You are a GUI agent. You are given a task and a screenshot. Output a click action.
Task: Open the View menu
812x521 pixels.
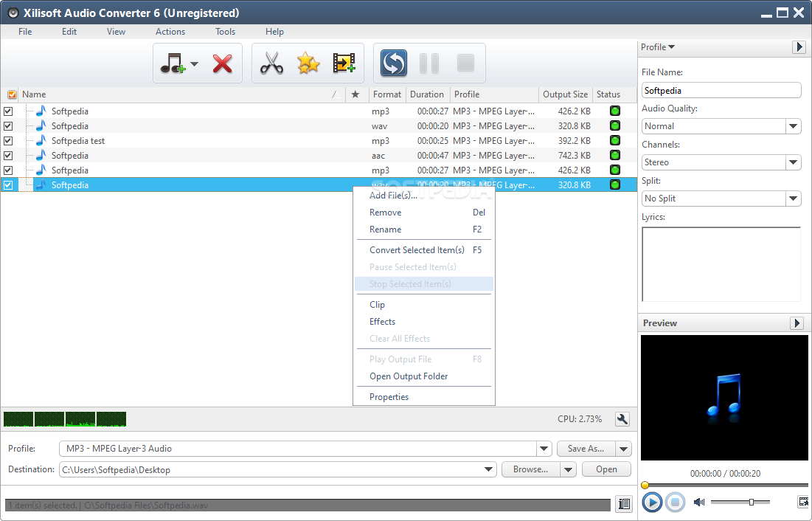tap(116, 32)
